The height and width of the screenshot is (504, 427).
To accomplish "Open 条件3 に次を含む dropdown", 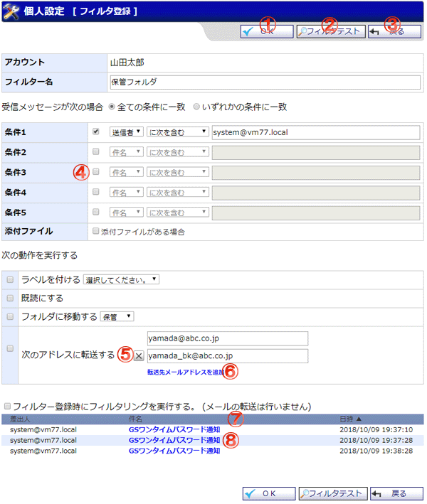I will click(x=178, y=172).
